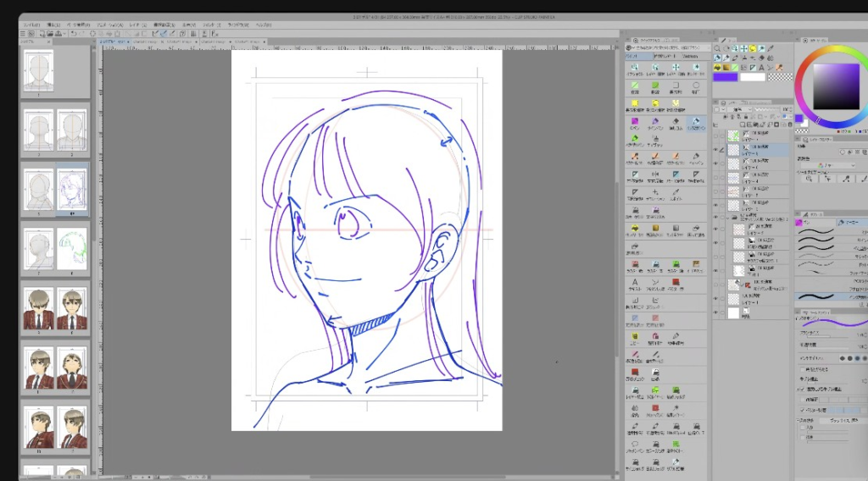Viewport: 868px width, 481px height.
Task: Open the レイヤー menu
Action: click(138, 25)
